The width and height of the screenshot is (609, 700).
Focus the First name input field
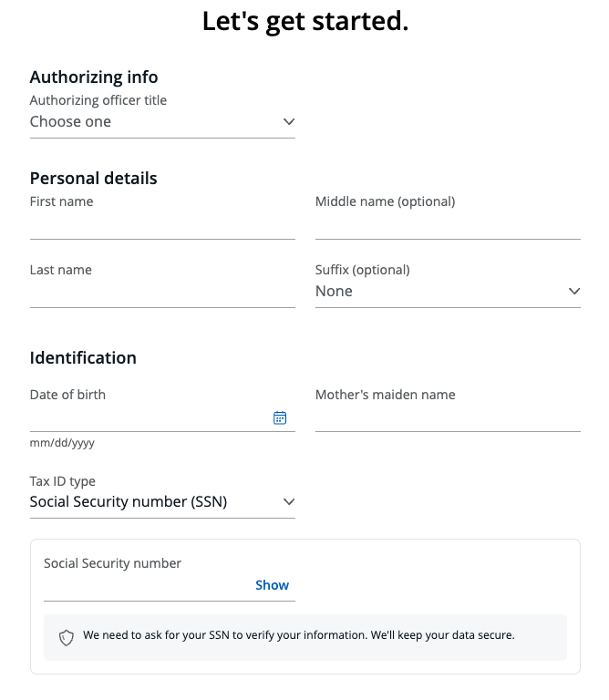pos(162,225)
